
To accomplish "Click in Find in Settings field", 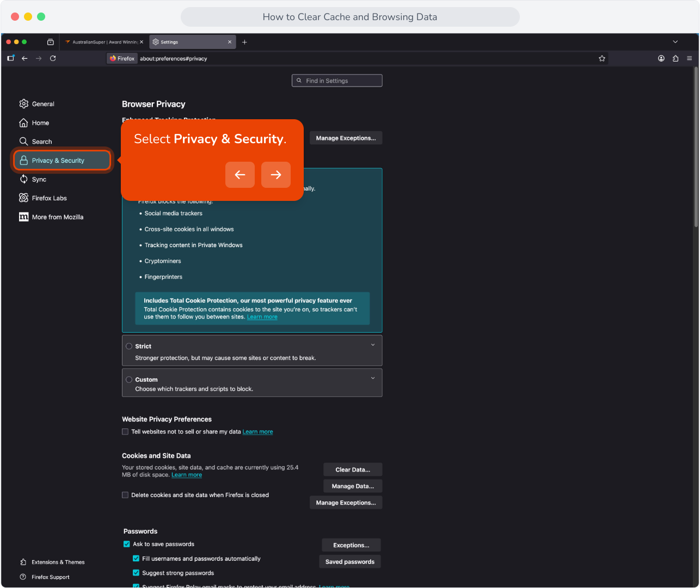I will (337, 81).
